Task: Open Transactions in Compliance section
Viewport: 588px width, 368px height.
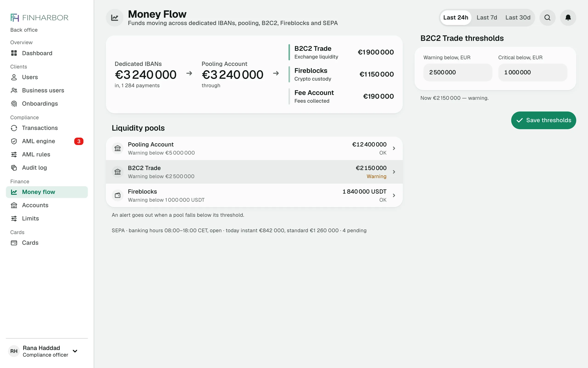Action: (47, 128)
